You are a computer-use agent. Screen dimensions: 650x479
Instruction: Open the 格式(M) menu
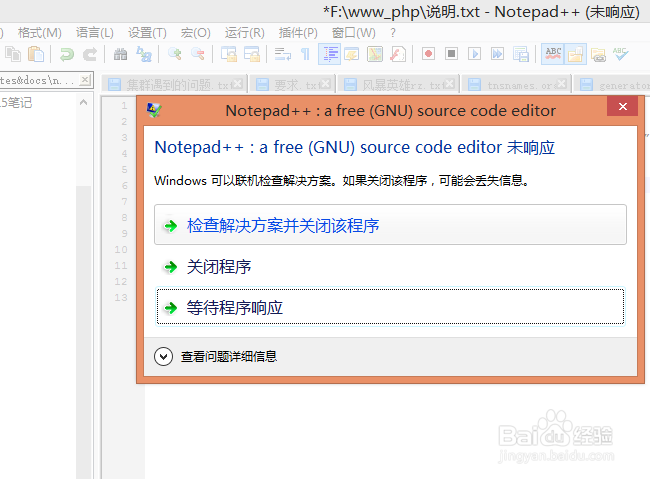[x=40, y=32]
